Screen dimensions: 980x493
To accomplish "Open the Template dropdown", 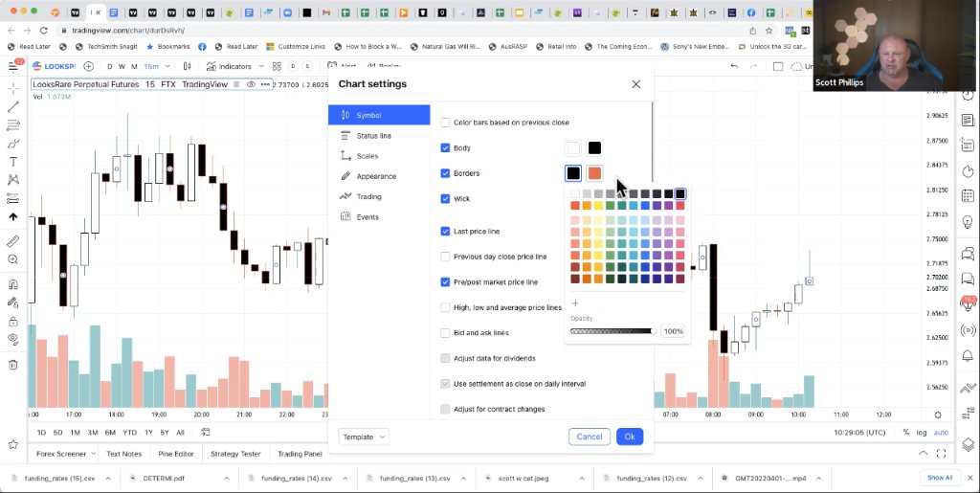I will pos(364,437).
